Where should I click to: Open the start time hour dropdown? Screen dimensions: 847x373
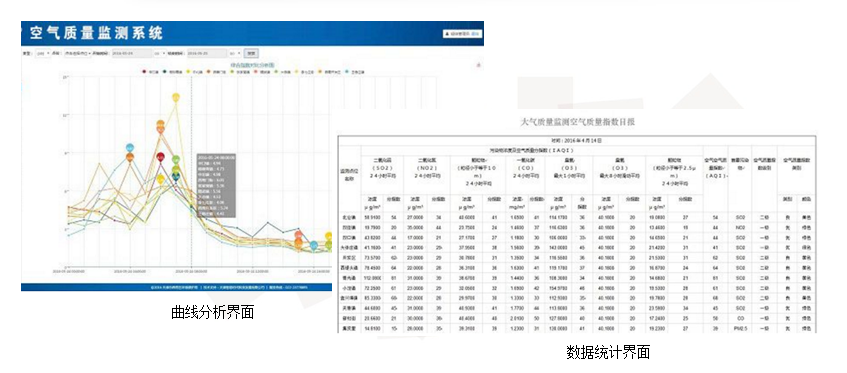[x=160, y=53]
